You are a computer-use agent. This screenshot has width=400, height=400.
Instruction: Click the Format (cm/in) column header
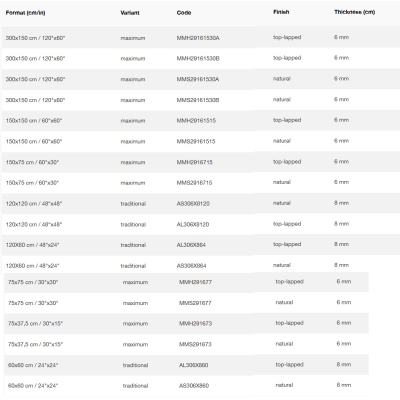(25, 13)
